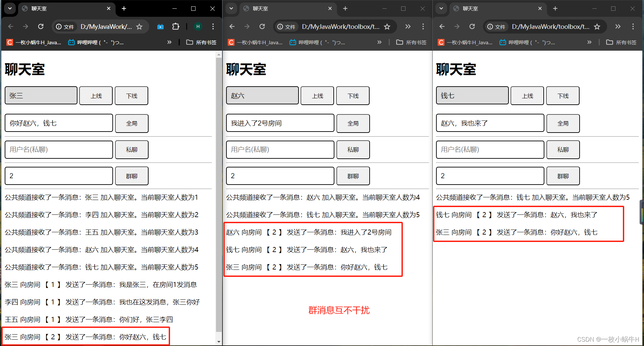Open extensions puzzle icon in left window
This screenshot has height=346, width=644.
(175, 27)
